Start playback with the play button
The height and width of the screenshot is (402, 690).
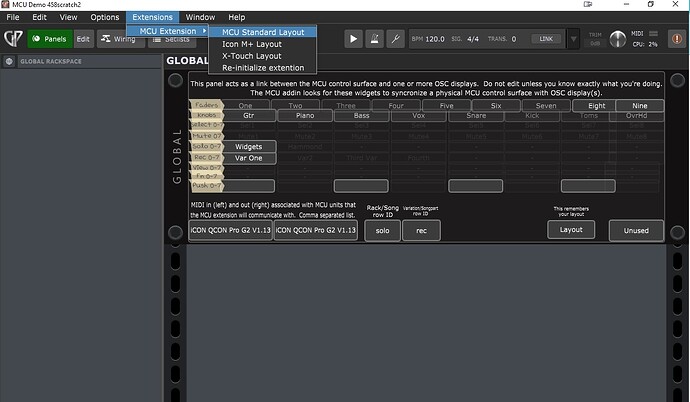pos(353,39)
